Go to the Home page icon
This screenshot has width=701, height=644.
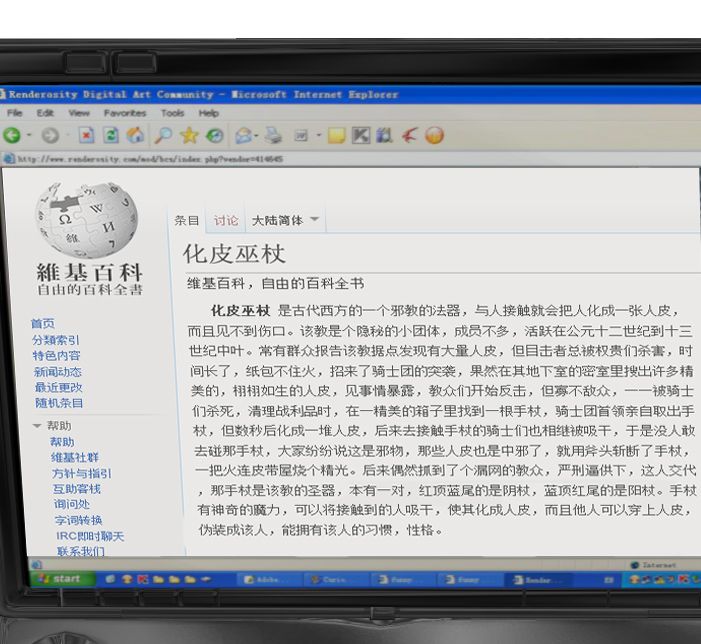tap(135, 135)
